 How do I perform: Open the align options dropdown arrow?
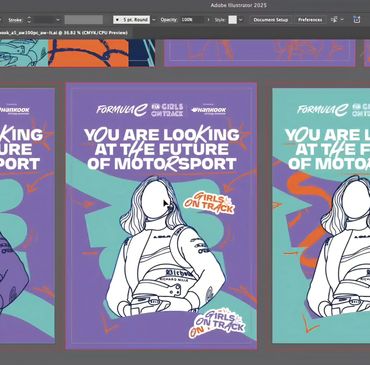point(342,20)
